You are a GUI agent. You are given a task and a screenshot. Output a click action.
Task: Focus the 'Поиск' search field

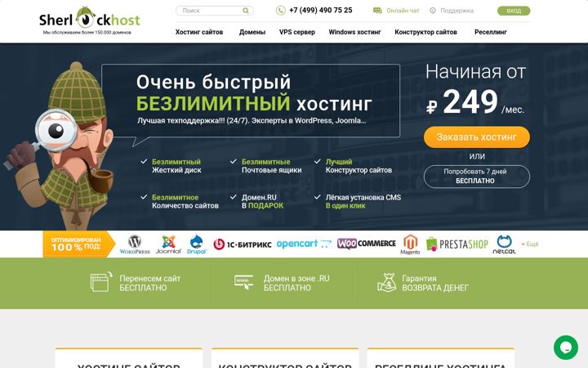(x=215, y=11)
